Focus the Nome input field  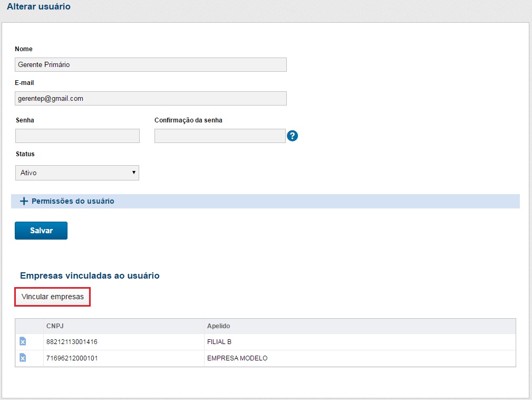tap(151, 64)
